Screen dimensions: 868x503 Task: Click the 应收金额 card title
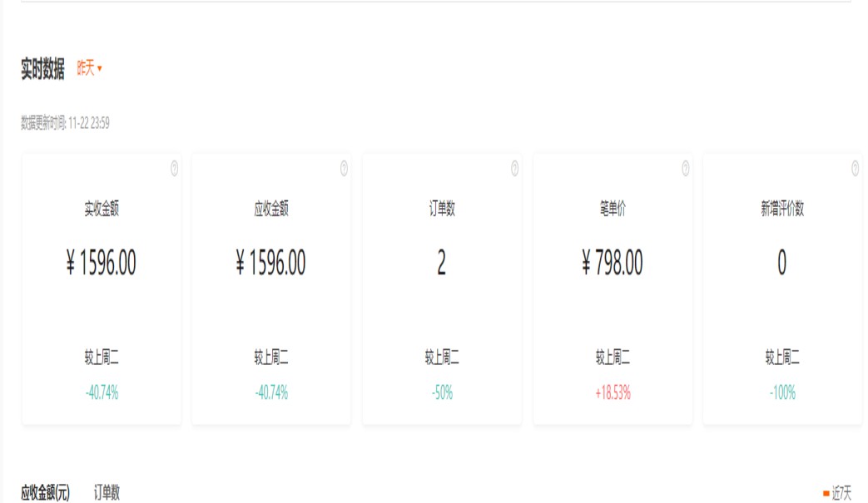[271, 210]
